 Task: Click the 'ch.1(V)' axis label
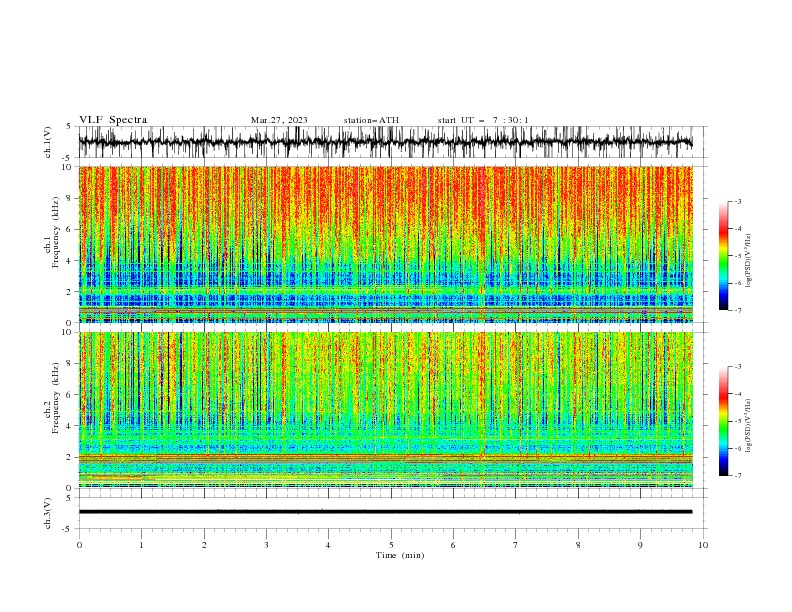tap(48, 142)
